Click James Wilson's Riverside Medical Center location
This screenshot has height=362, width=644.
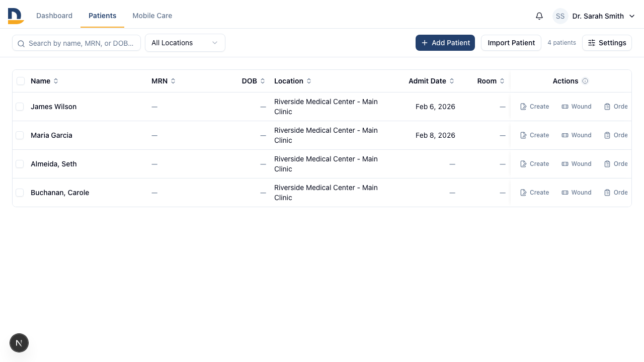(x=326, y=107)
